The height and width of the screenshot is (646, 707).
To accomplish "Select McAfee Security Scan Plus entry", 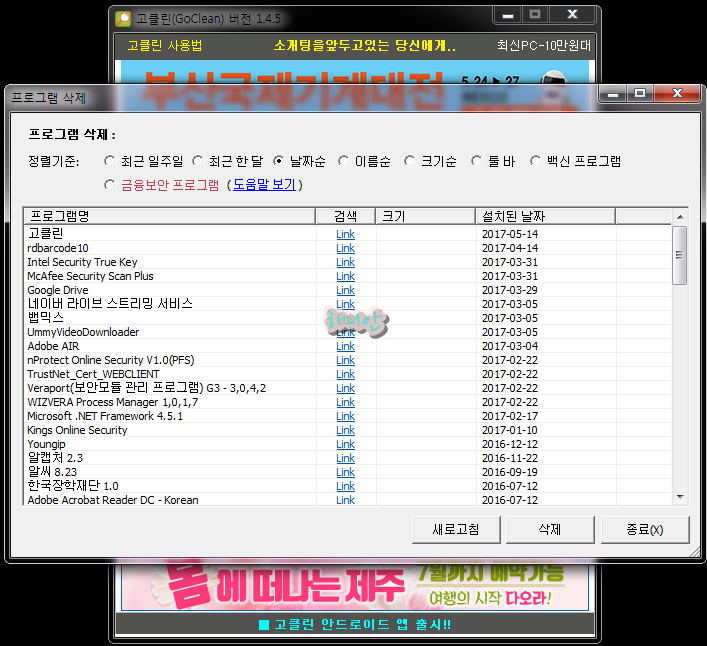I will [90, 276].
